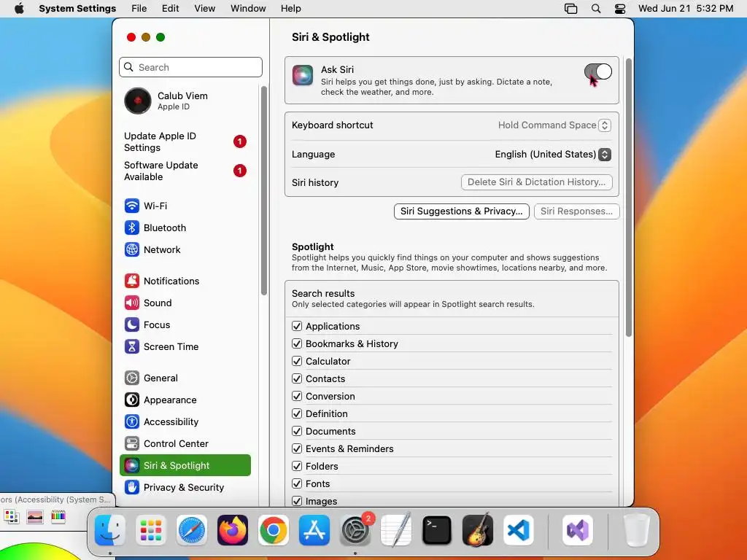Click the menu bar date and time
This screenshot has height=560, width=747.
tap(686, 9)
